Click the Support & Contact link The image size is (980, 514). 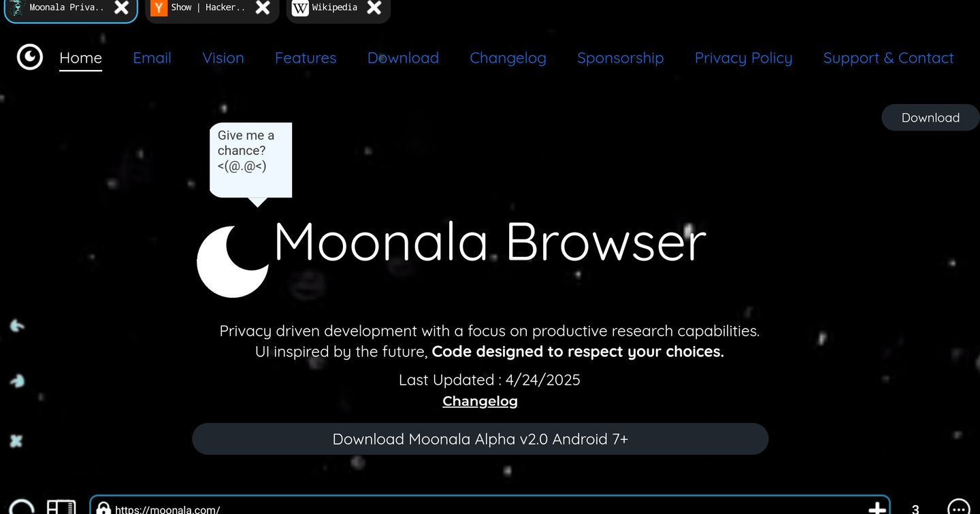[x=888, y=58]
